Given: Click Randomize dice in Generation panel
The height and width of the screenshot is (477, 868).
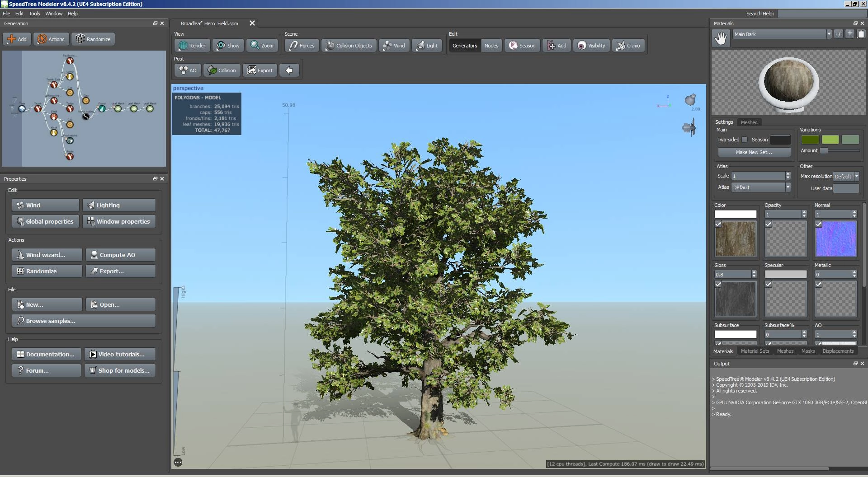Looking at the screenshot, I should pyautogui.click(x=93, y=39).
